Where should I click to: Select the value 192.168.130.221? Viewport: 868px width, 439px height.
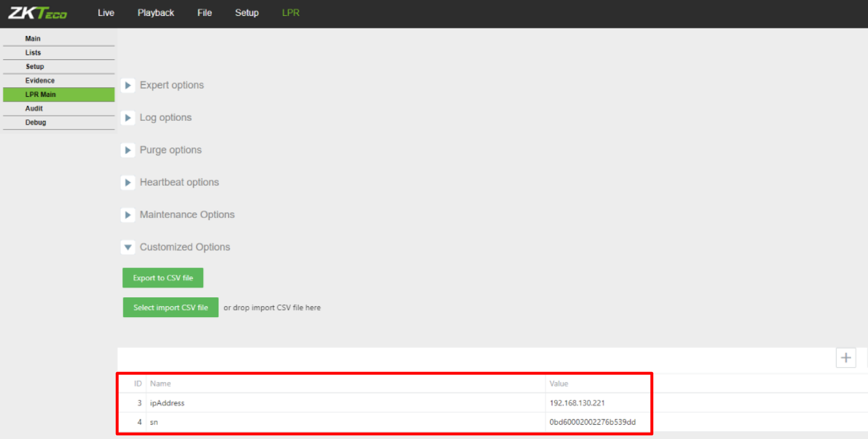click(577, 403)
